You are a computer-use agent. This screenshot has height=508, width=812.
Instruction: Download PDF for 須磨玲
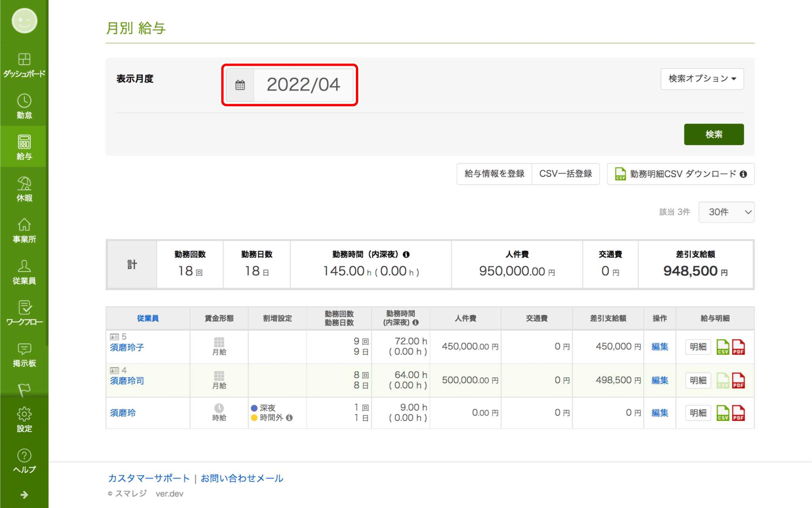pos(738,413)
